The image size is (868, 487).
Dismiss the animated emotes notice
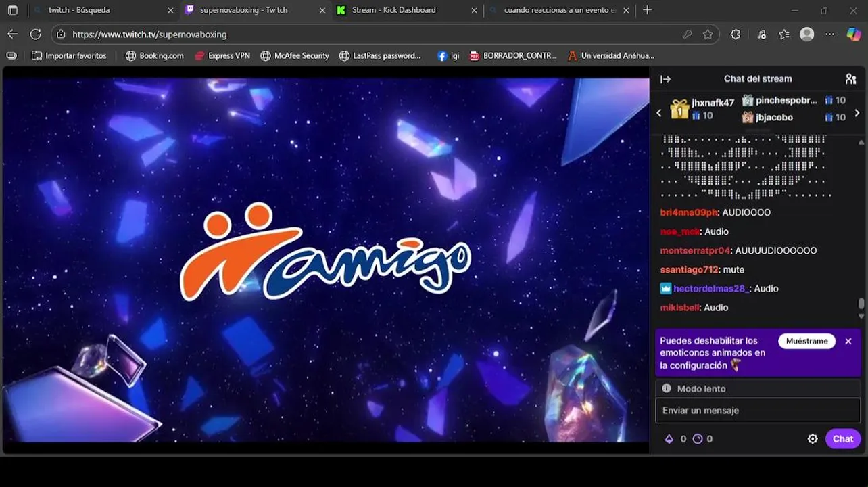[848, 341]
